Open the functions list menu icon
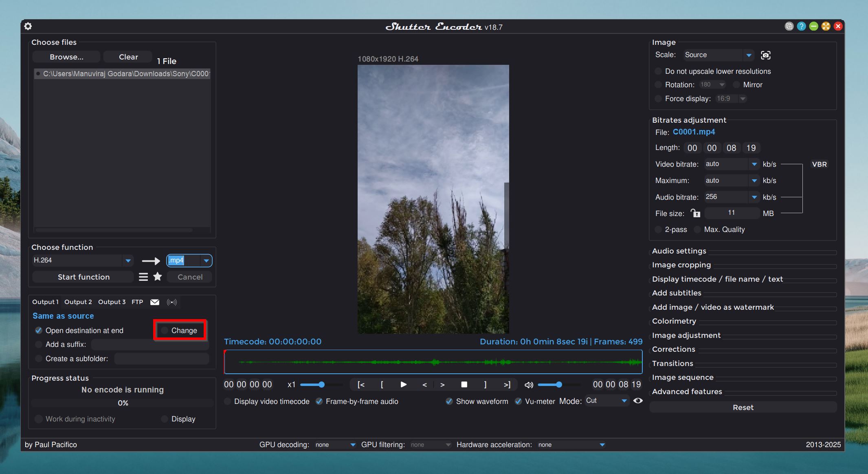The image size is (868, 474). pos(143,277)
